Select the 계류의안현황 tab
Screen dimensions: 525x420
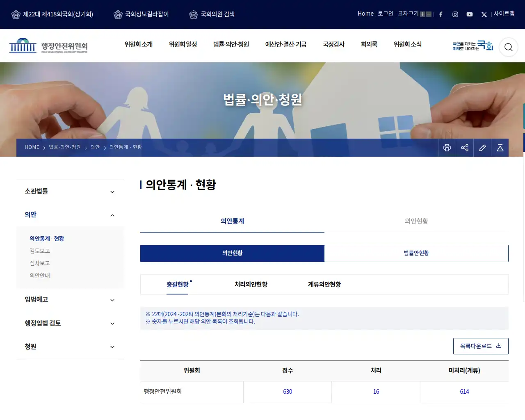coord(324,284)
